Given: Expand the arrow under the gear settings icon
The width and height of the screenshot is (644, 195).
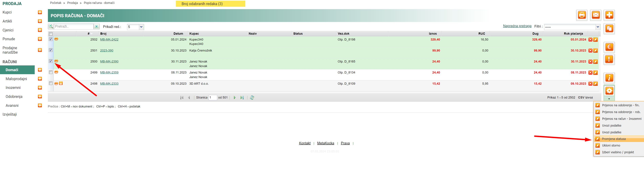Looking at the screenshot, I should [x=609, y=99].
